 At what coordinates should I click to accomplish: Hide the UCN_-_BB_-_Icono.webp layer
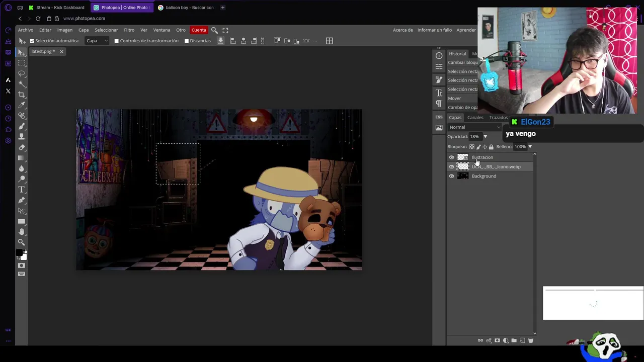pyautogui.click(x=451, y=166)
